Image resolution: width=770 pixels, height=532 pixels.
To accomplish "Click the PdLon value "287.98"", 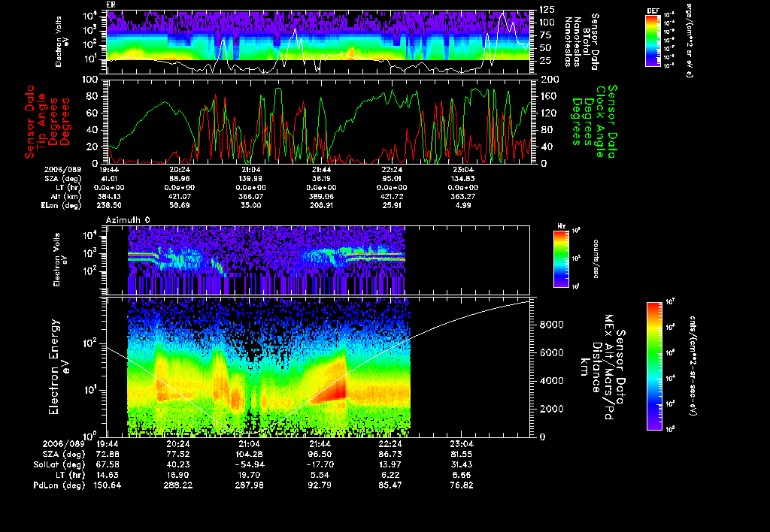I will [250, 485].
